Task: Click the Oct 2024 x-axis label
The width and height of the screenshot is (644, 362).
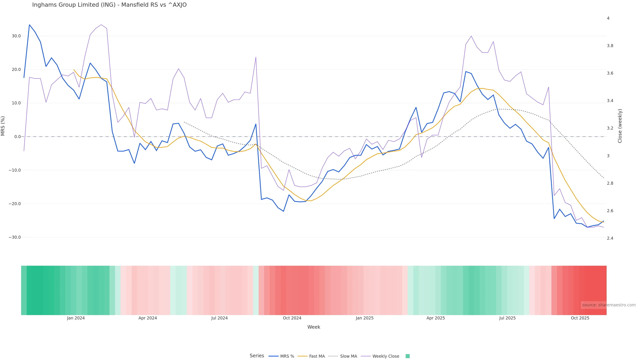Action: point(292,318)
